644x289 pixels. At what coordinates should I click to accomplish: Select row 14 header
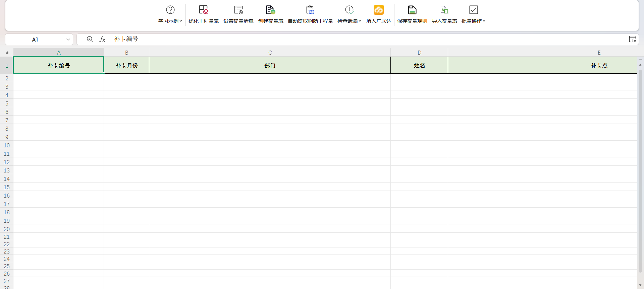coord(7,178)
